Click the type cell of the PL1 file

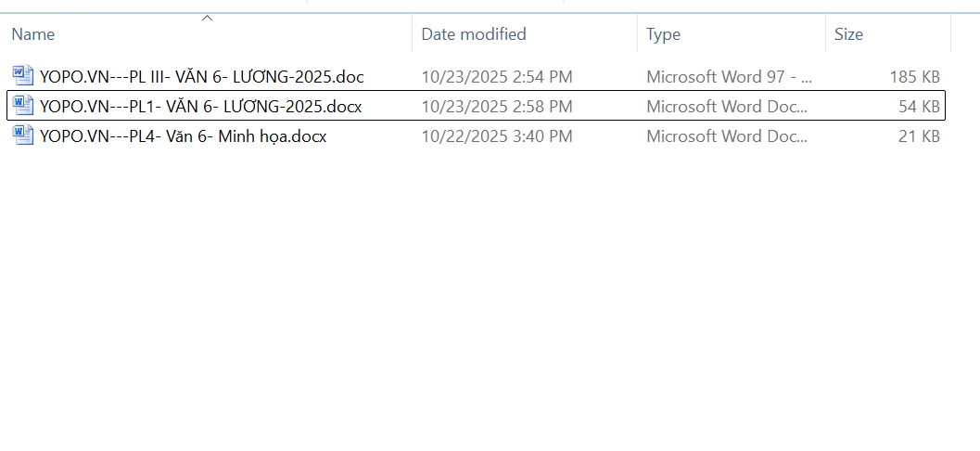(729, 107)
